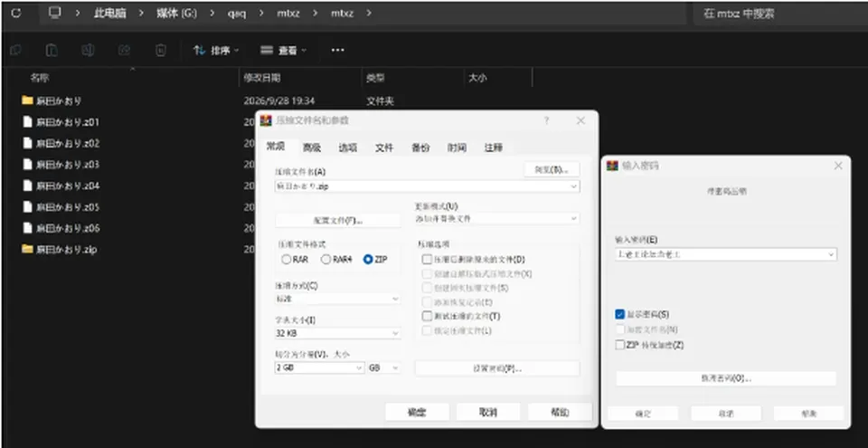Click the middle 取消 button in password dialog
Image resolution: width=868 pixels, height=448 pixels.
pos(726,414)
